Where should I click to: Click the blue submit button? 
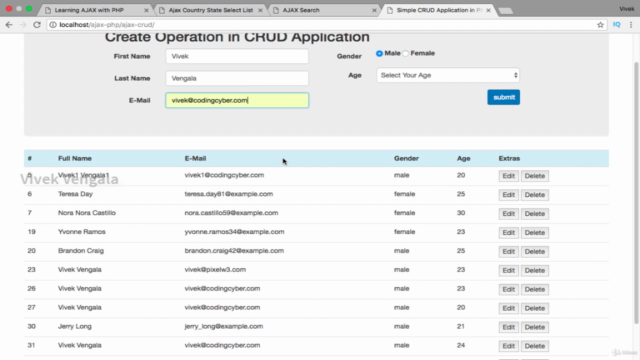[x=503, y=97]
